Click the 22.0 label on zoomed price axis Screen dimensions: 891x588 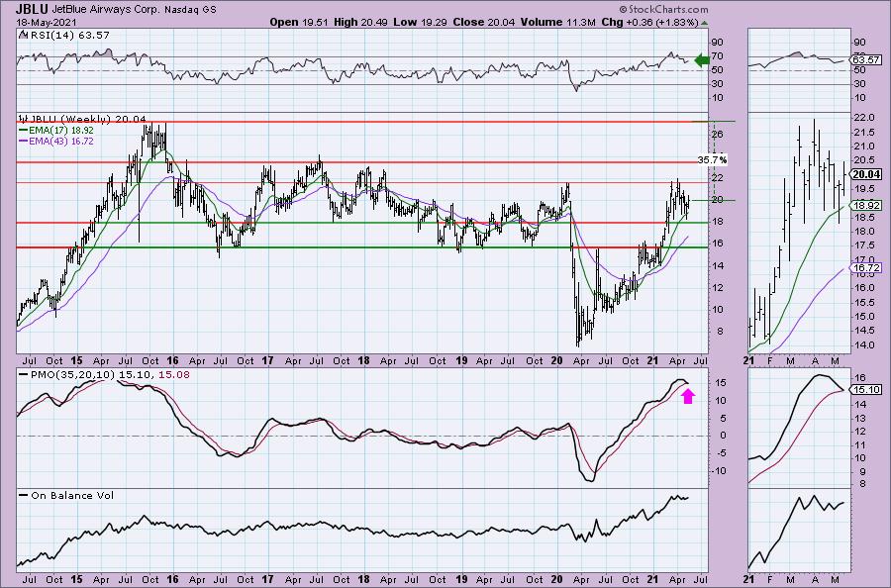pos(864,118)
